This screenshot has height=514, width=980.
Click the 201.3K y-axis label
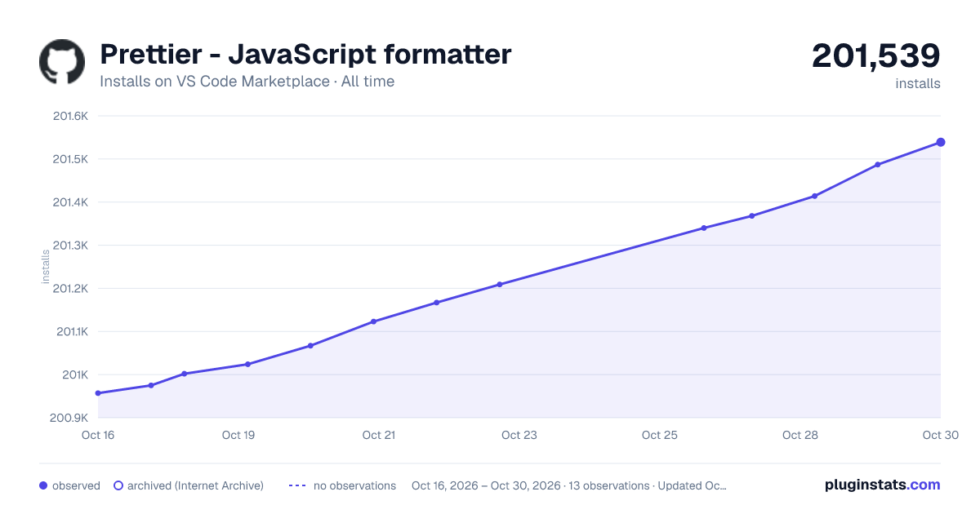pos(70,246)
